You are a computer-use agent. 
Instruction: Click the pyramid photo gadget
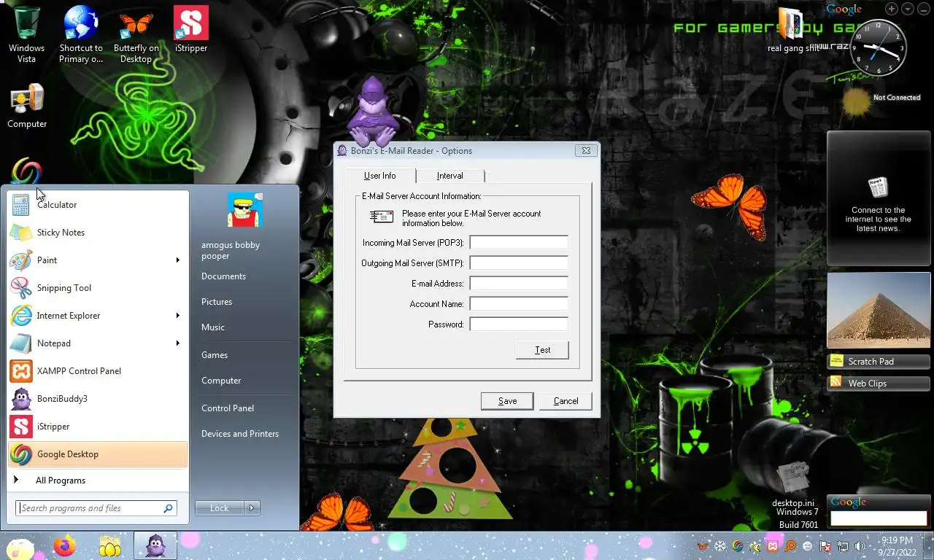(x=879, y=311)
